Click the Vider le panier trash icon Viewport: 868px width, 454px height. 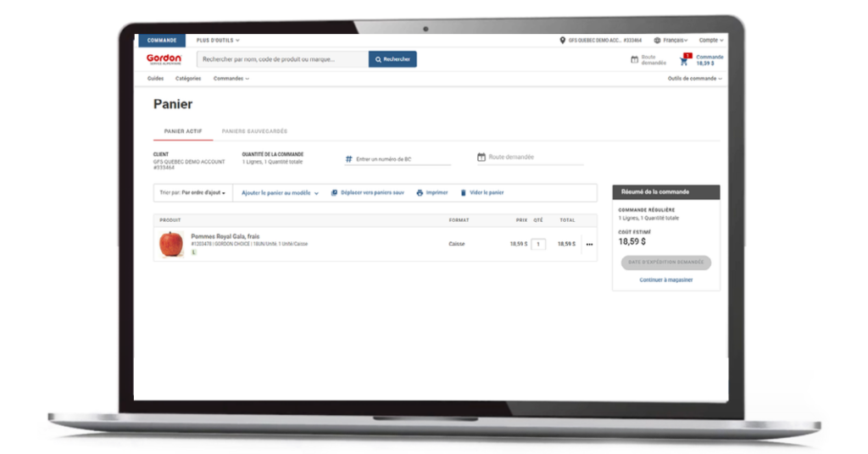(x=463, y=193)
